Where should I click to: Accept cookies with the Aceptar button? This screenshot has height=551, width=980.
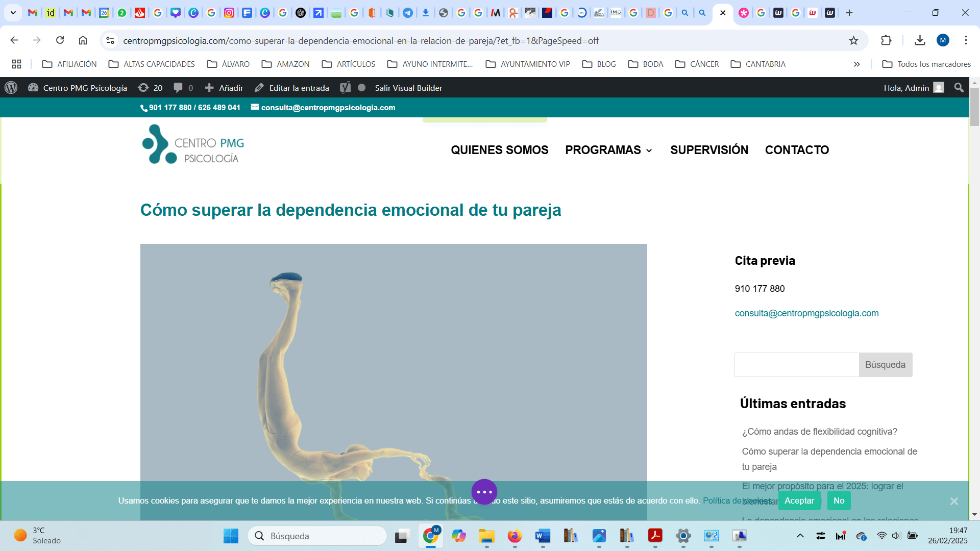coord(799,501)
